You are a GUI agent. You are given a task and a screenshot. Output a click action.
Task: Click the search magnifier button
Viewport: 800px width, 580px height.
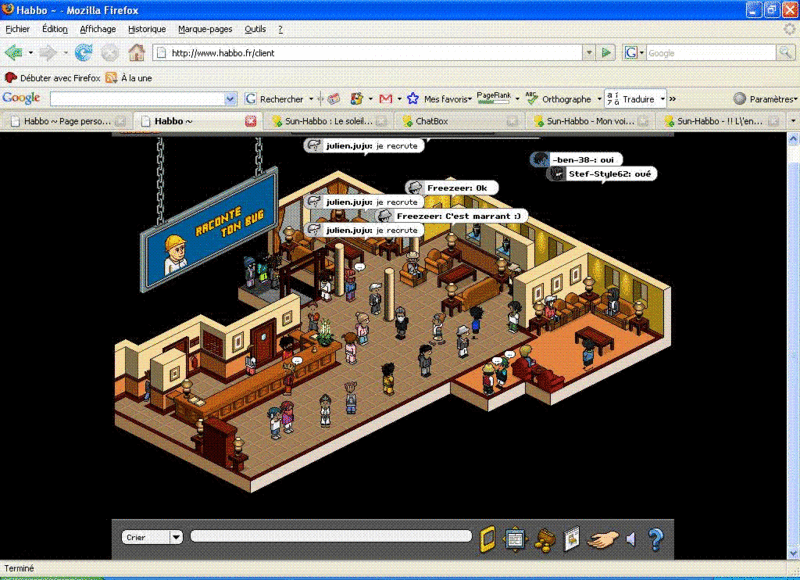pos(785,53)
